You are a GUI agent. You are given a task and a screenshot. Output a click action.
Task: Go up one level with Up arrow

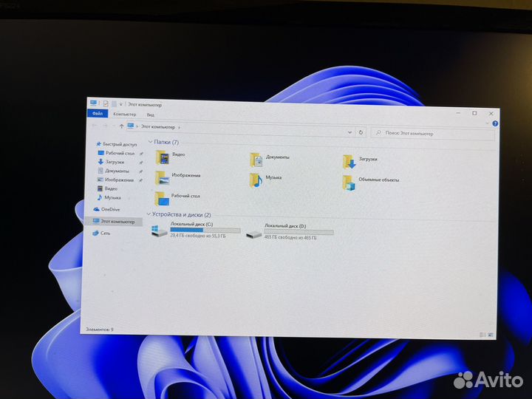(121, 126)
